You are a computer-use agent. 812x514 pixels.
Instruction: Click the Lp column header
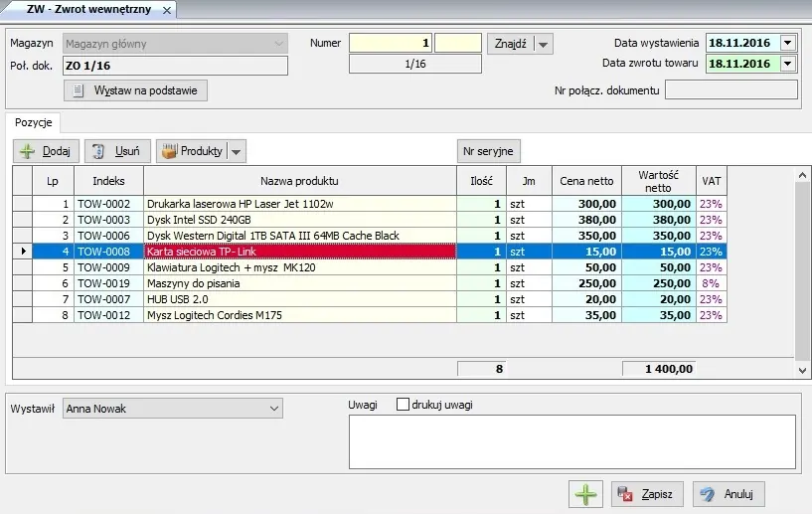(53, 181)
